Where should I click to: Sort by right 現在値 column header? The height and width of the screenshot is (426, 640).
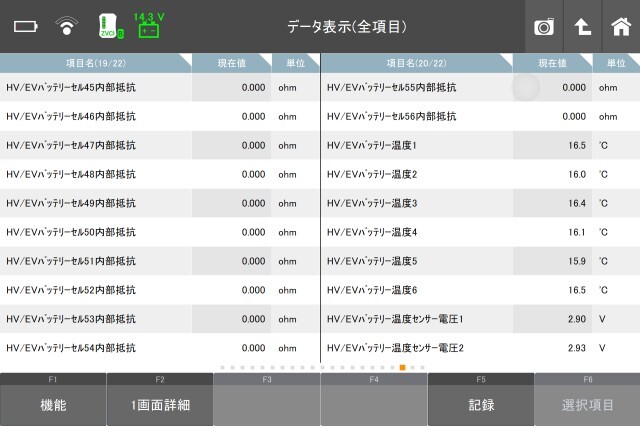[552, 63]
